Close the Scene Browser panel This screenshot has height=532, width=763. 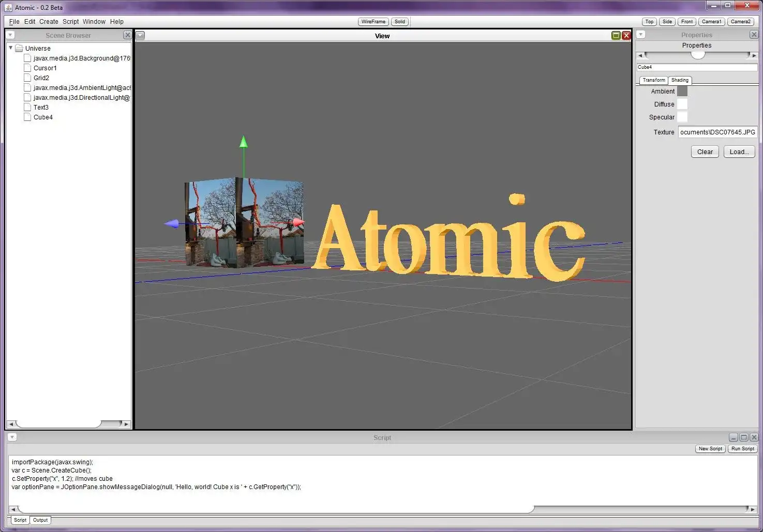[x=127, y=35]
